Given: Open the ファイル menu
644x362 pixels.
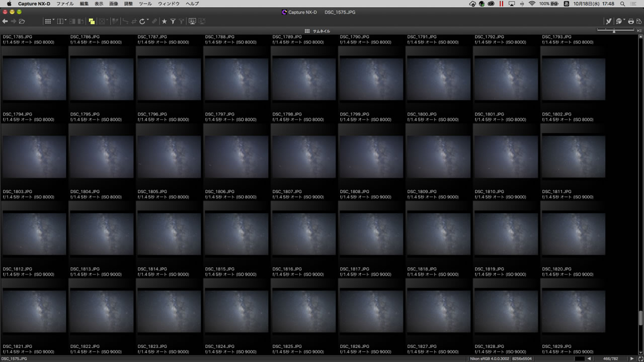Looking at the screenshot, I should [65, 4].
